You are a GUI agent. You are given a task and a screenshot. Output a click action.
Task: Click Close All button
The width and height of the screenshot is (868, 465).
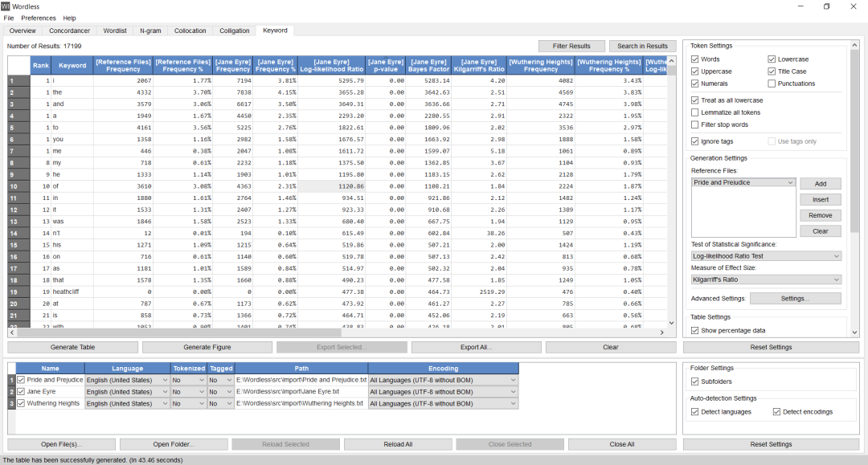pos(621,444)
